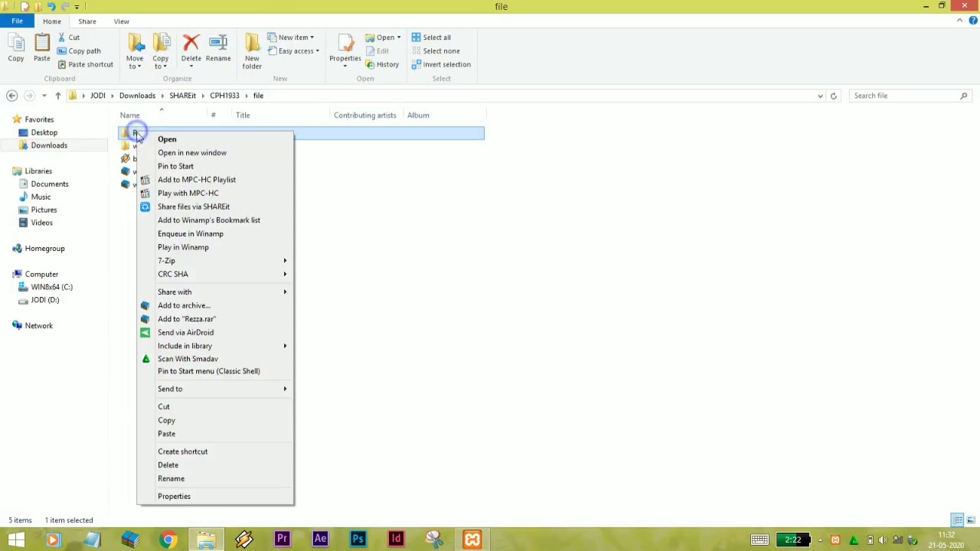This screenshot has height=551, width=980.
Task: Click Select none in the ribbon
Action: 436,51
